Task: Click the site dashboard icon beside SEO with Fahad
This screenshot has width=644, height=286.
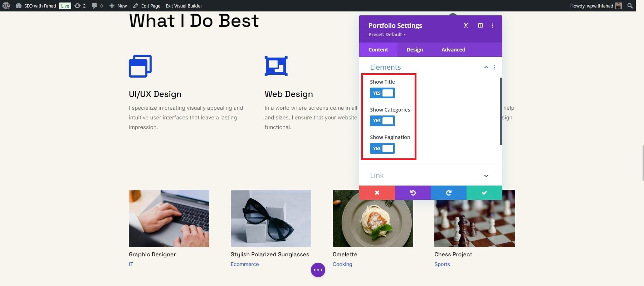Action: point(19,6)
